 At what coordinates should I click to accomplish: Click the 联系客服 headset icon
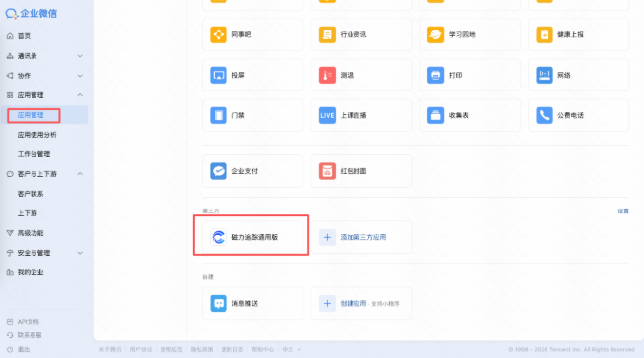[10, 335]
